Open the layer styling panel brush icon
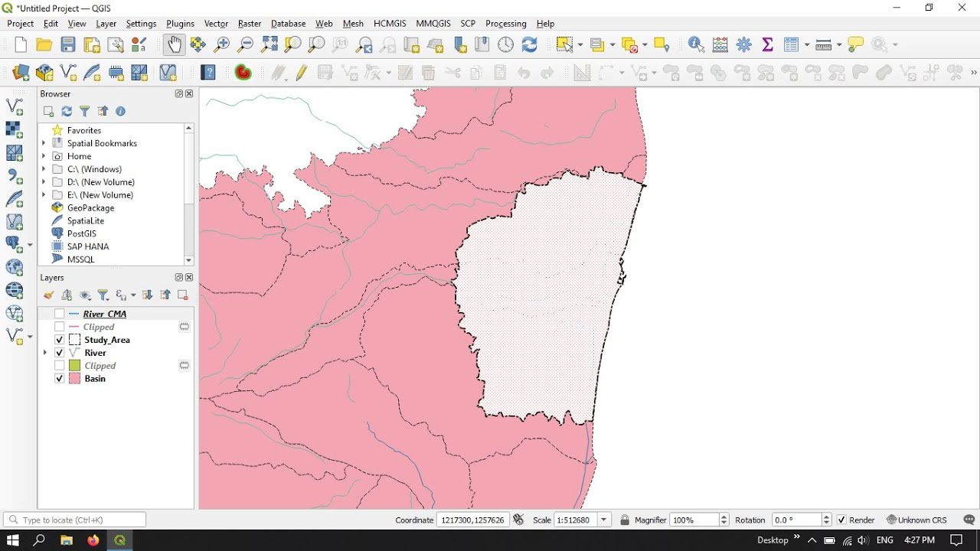Viewport: 980px width, 551px height. click(x=49, y=295)
